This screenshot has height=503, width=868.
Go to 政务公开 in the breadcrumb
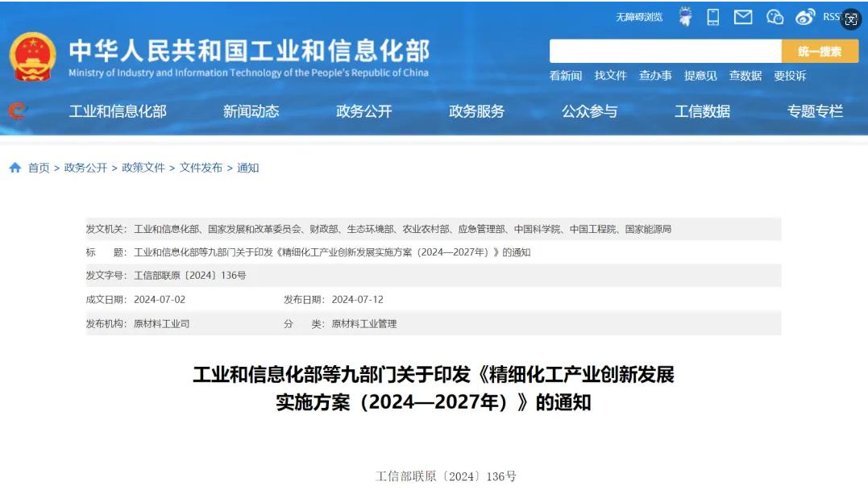click(x=85, y=168)
